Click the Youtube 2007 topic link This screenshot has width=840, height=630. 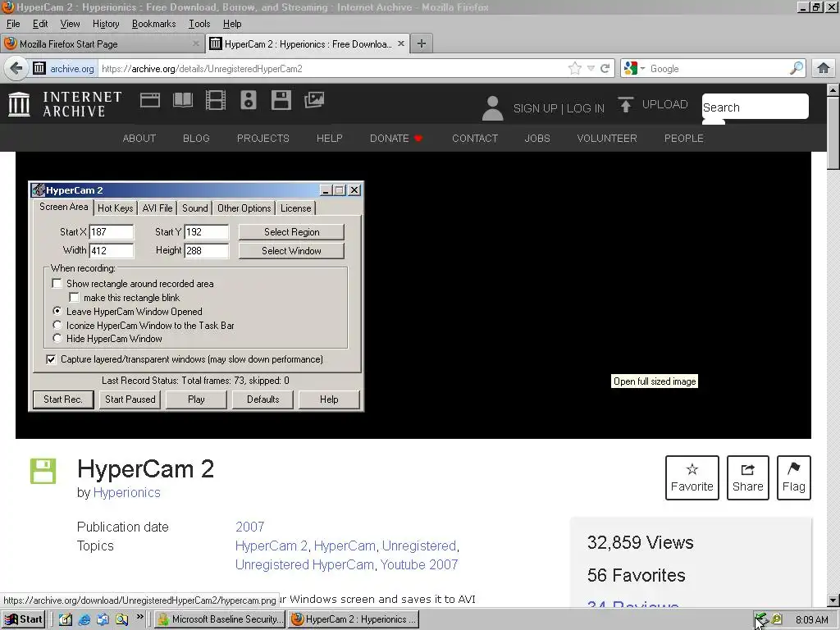[x=419, y=564]
